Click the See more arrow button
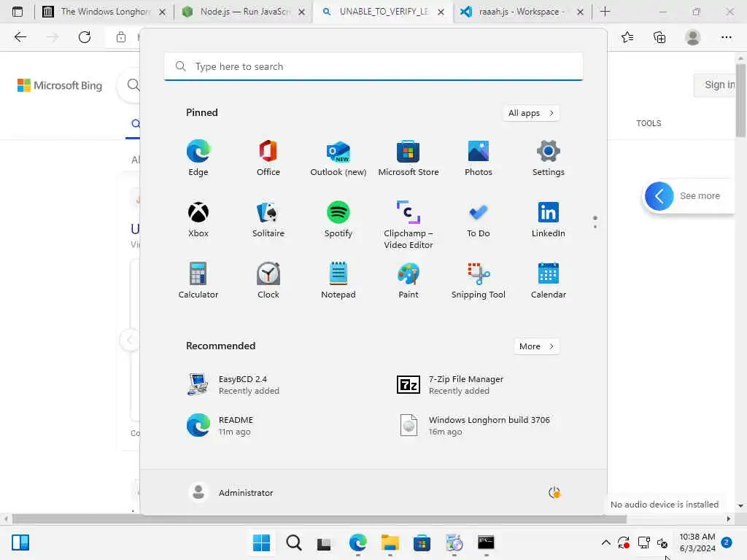Screen dimensions: 747x560 [x=659, y=195]
